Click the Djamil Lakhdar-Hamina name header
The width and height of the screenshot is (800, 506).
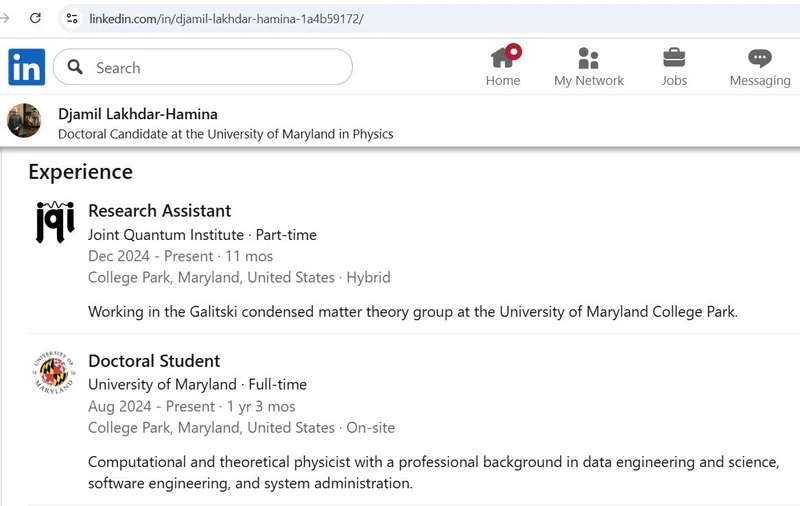[138, 114]
